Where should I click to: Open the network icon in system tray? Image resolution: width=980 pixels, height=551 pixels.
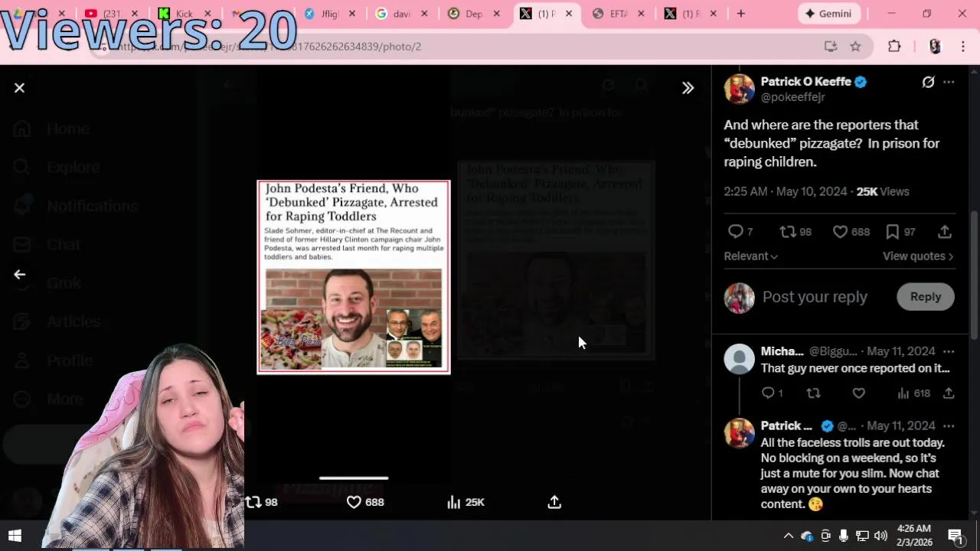pyautogui.click(x=862, y=536)
